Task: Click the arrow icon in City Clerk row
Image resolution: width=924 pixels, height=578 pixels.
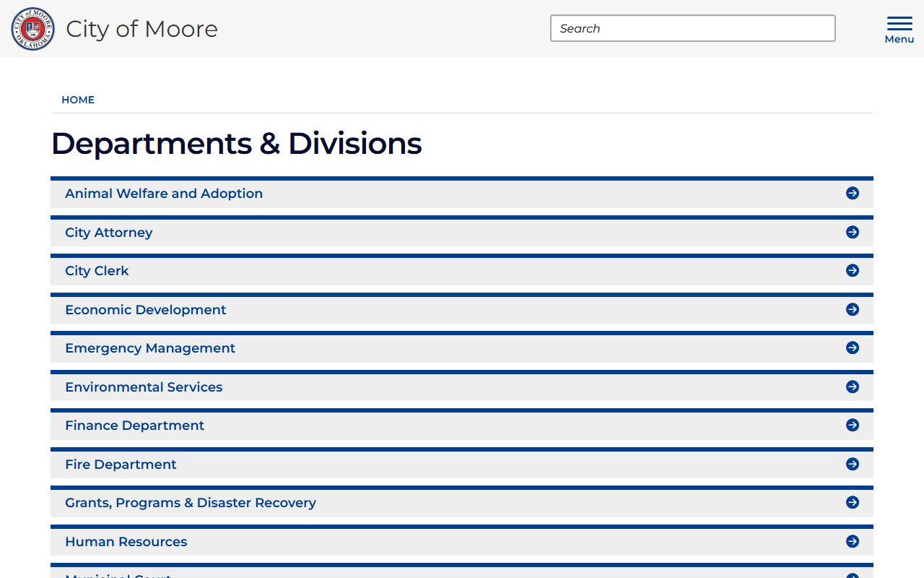Action: [853, 270]
